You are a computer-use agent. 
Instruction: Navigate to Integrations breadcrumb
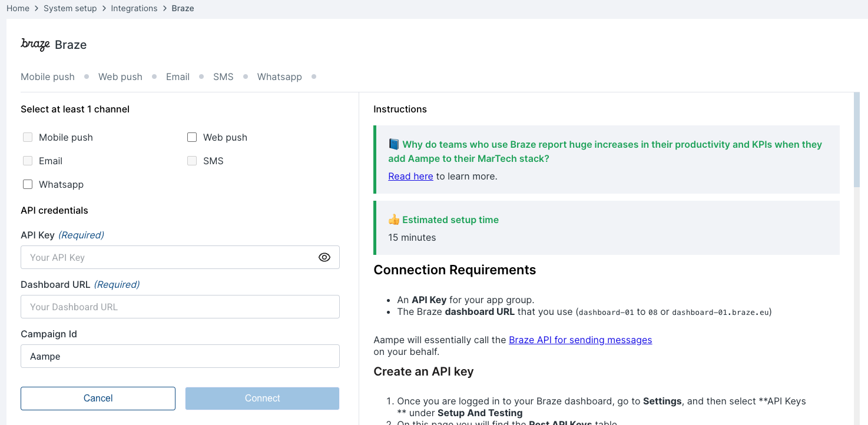134,8
